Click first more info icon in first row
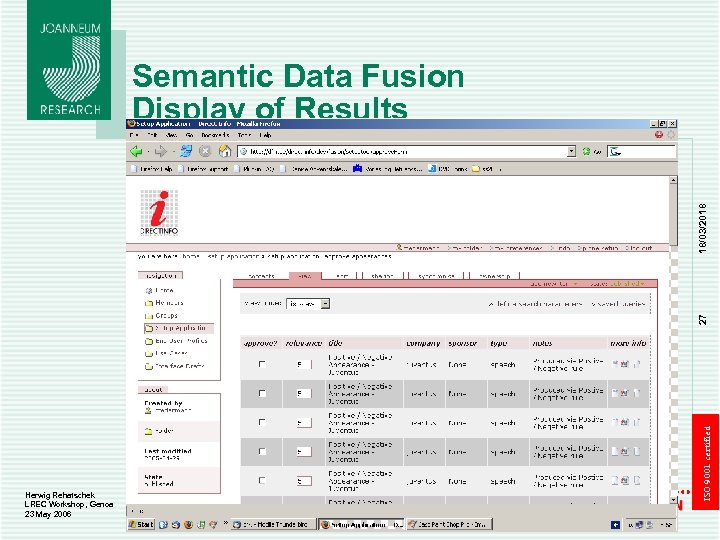This screenshot has width=720, height=540. [615, 364]
